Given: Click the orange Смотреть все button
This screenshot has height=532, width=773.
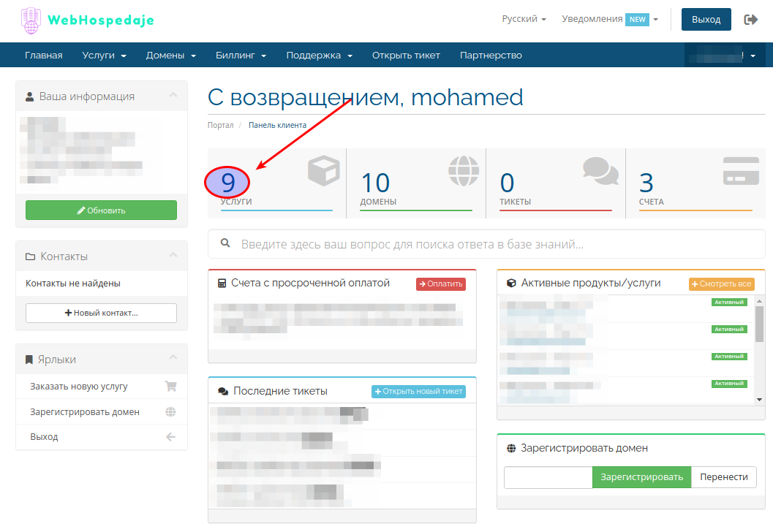Looking at the screenshot, I should (x=721, y=284).
